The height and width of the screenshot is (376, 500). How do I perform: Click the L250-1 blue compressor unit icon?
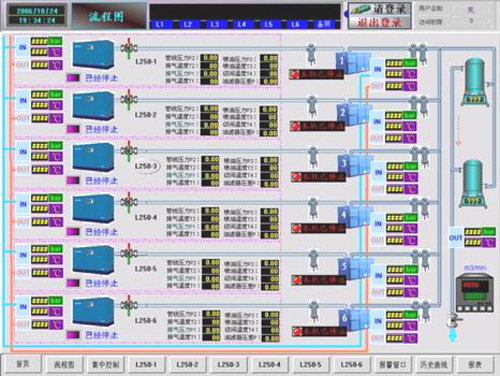pyautogui.click(x=93, y=54)
